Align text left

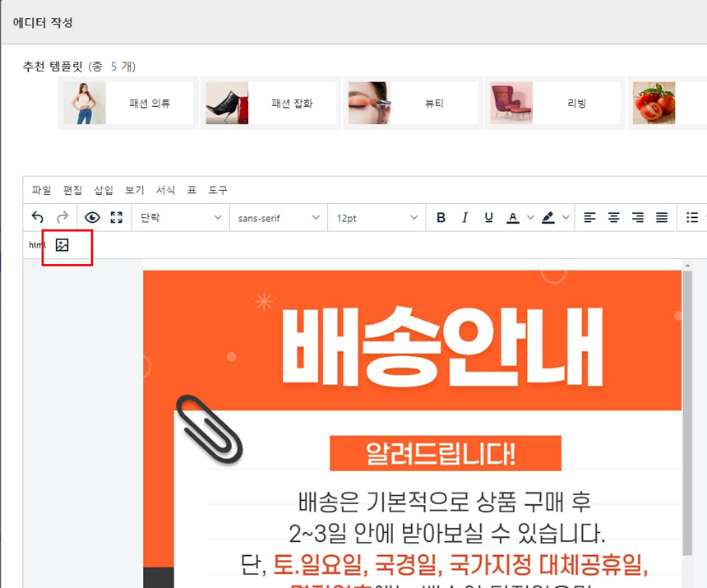(x=589, y=217)
